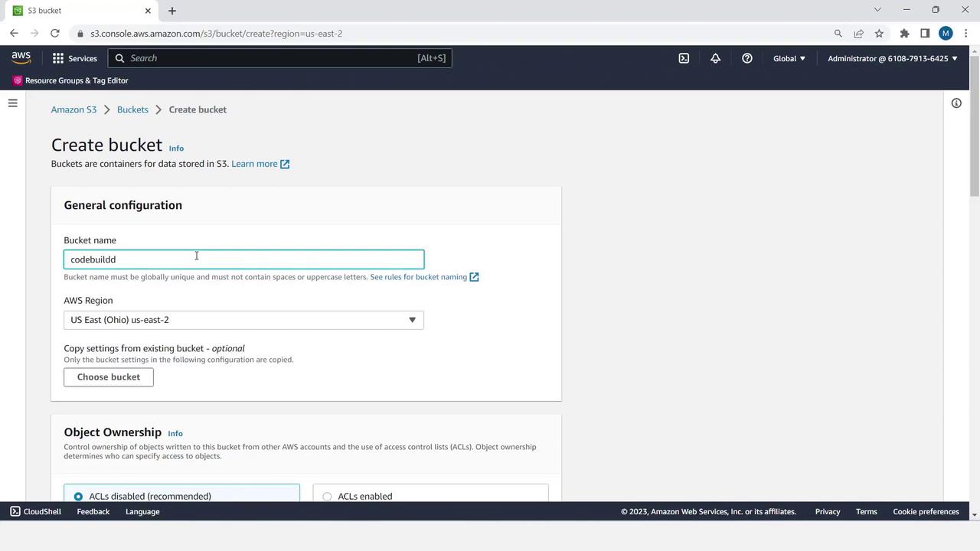Click the site lock icon in address bar
Screen dimensions: 980x551
tap(80, 34)
